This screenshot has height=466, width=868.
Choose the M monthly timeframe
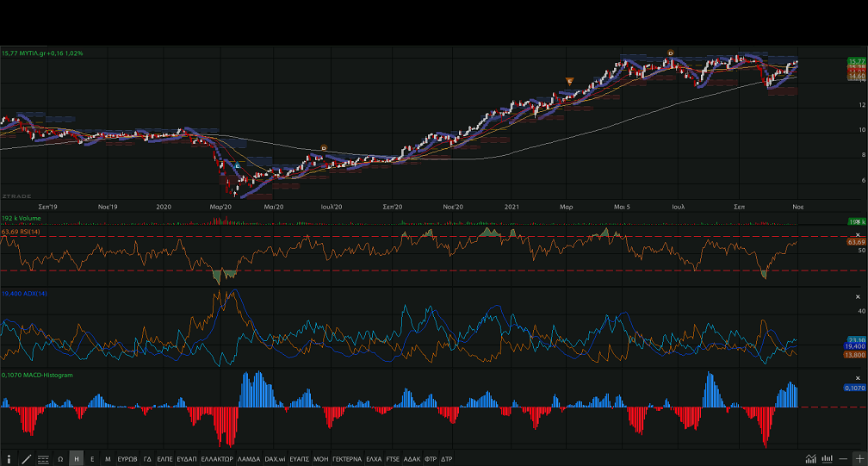point(108,459)
